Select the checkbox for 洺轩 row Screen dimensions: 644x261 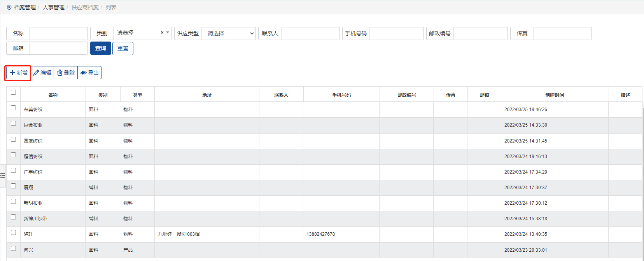(x=13, y=233)
